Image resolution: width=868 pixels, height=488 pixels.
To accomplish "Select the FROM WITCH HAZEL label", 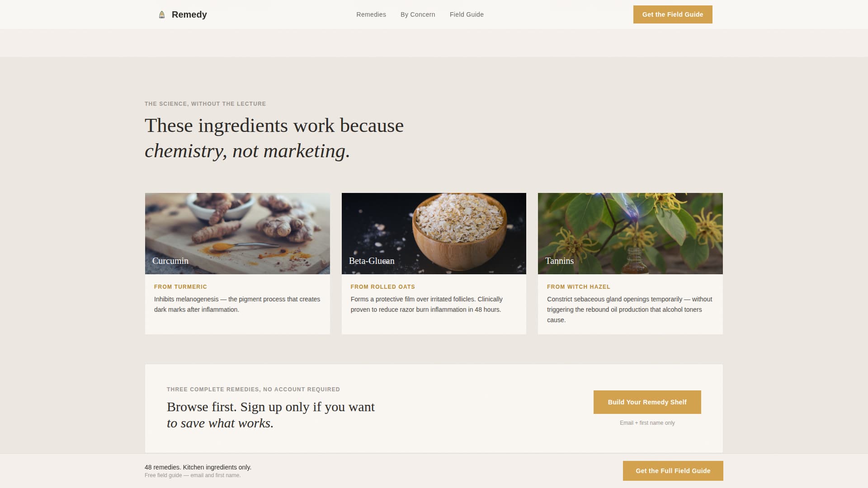I will tap(578, 286).
